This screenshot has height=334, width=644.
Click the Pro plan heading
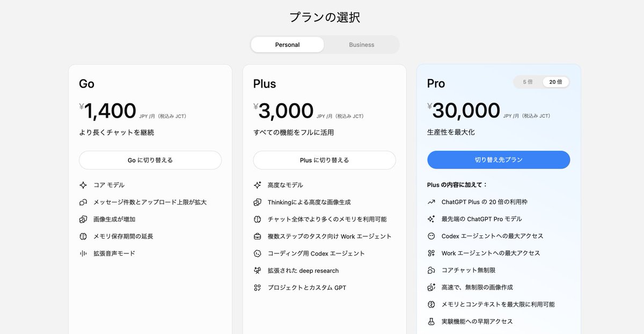click(x=436, y=84)
